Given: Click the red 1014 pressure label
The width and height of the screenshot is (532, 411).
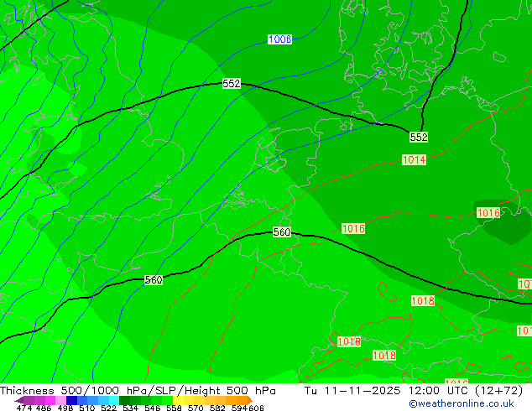Looking at the screenshot, I should point(414,159).
